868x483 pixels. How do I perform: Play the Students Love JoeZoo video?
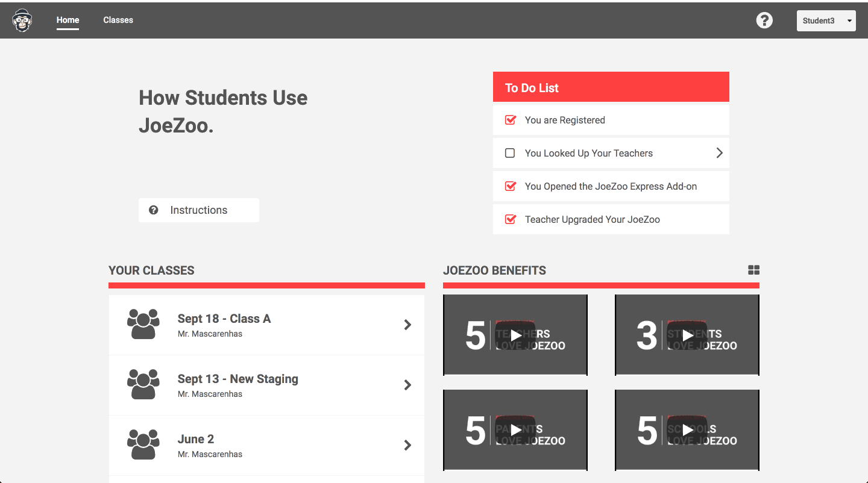pyautogui.click(x=687, y=335)
